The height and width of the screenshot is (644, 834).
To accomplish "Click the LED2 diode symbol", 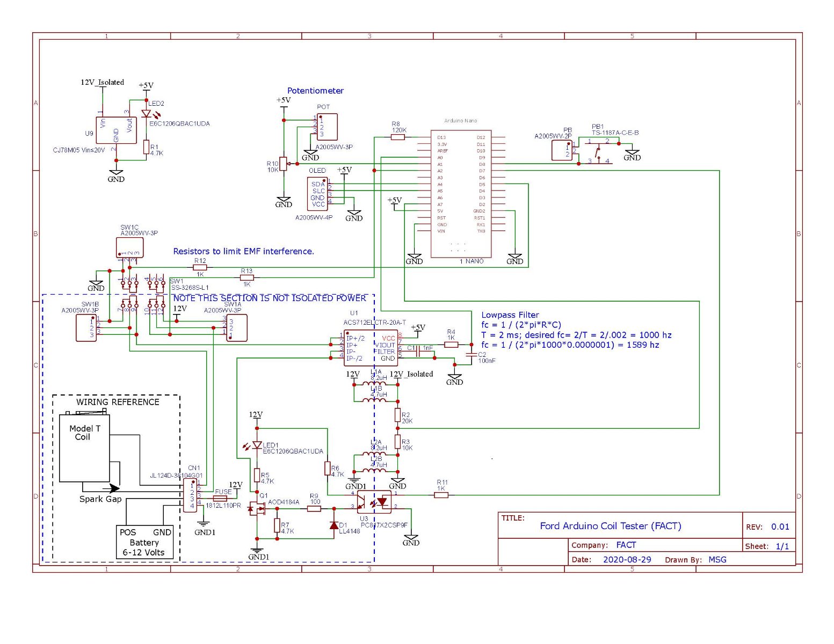I will pyautogui.click(x=146, y=114).
